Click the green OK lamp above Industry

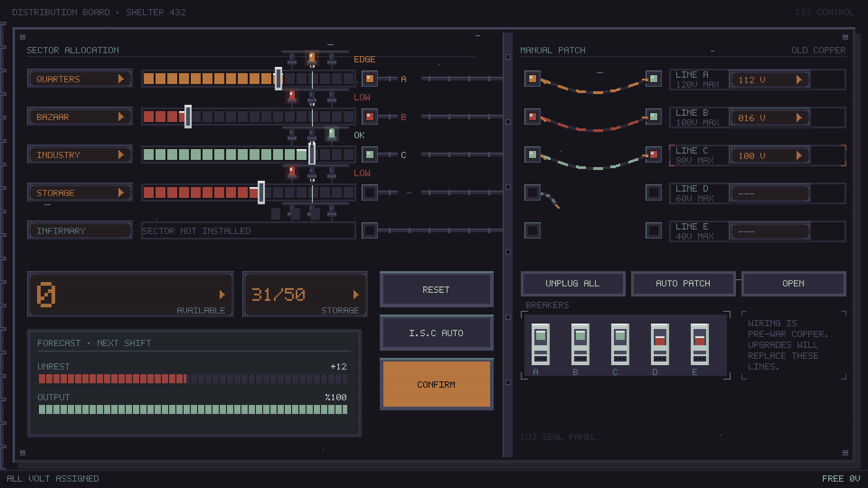(x=331, y=134)
